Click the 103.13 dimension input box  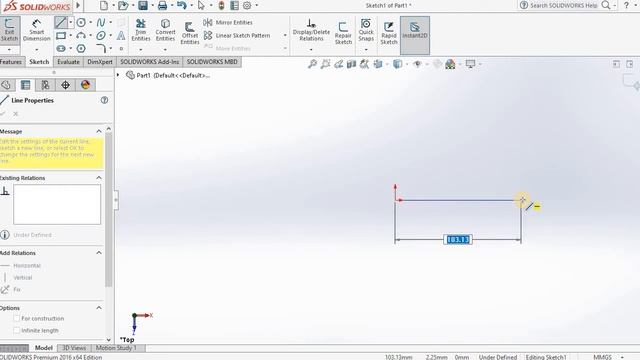(458, 240)
